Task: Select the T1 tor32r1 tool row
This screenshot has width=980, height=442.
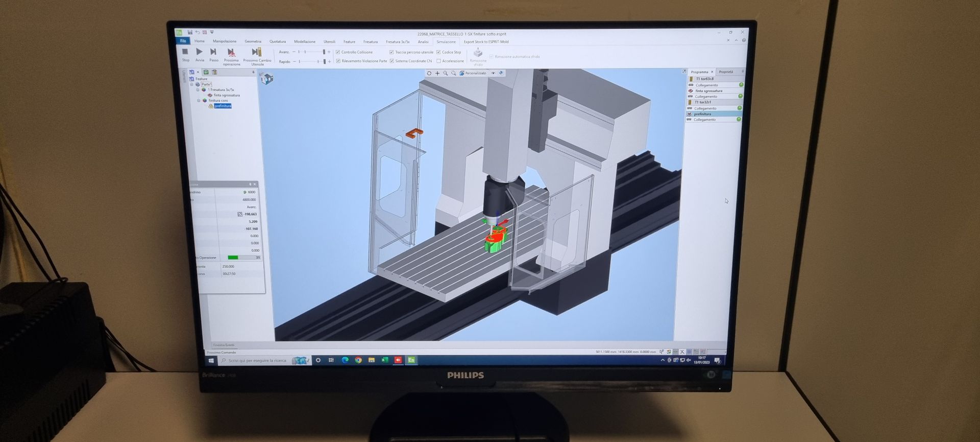Action: pos(714,102)
